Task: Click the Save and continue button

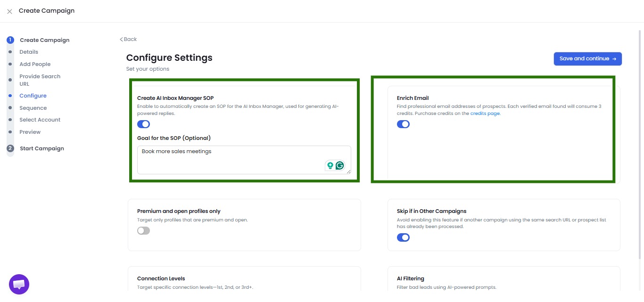Action: click(587, 58)
